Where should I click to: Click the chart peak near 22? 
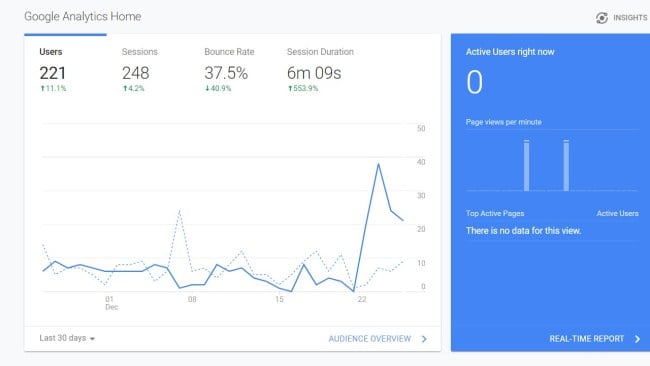click(x=378, y=164)
